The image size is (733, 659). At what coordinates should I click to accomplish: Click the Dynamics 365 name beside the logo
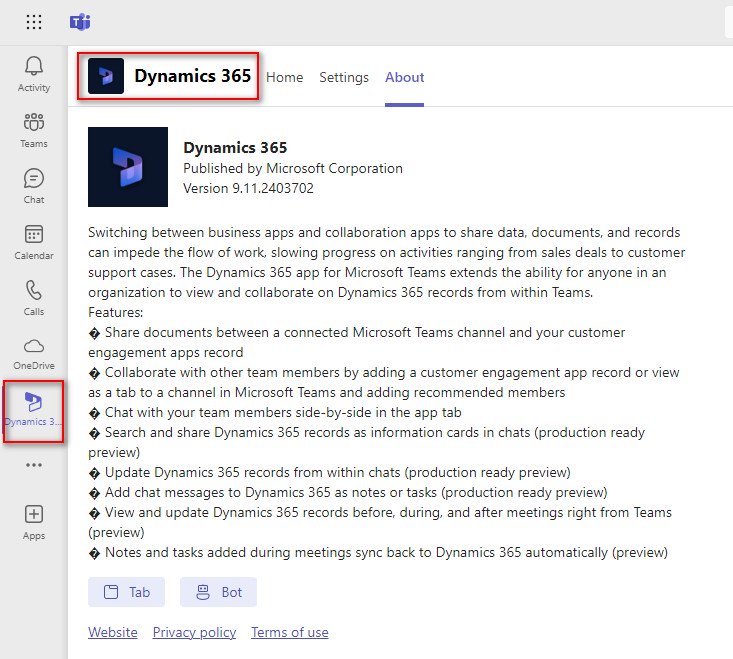click(235, 148)
